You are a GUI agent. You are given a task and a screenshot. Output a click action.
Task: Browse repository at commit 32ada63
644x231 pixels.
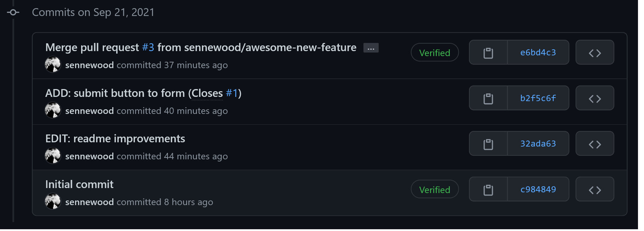coord(595,144)
